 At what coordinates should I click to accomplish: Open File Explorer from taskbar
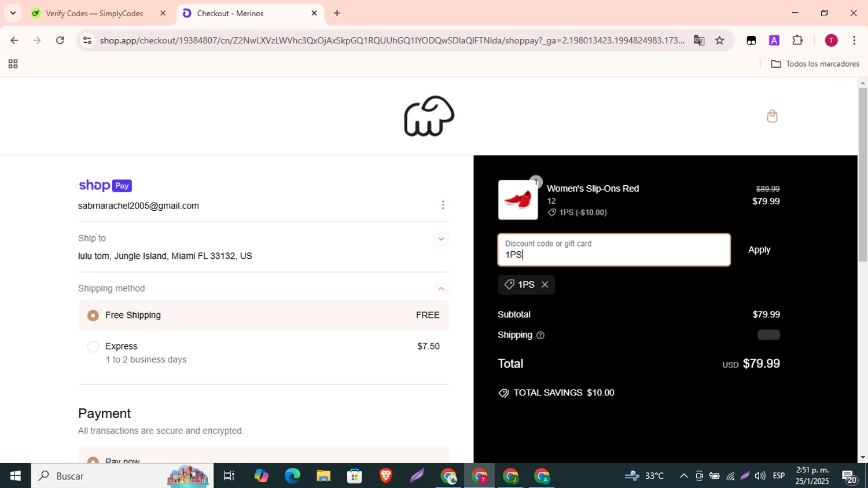(323, 476)
